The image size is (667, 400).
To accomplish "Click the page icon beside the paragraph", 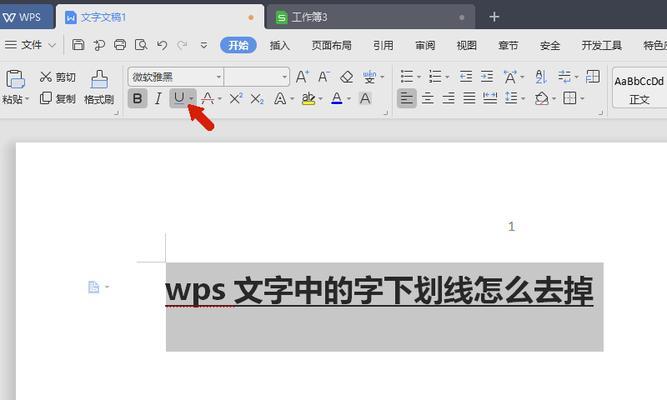I will 94,287.
